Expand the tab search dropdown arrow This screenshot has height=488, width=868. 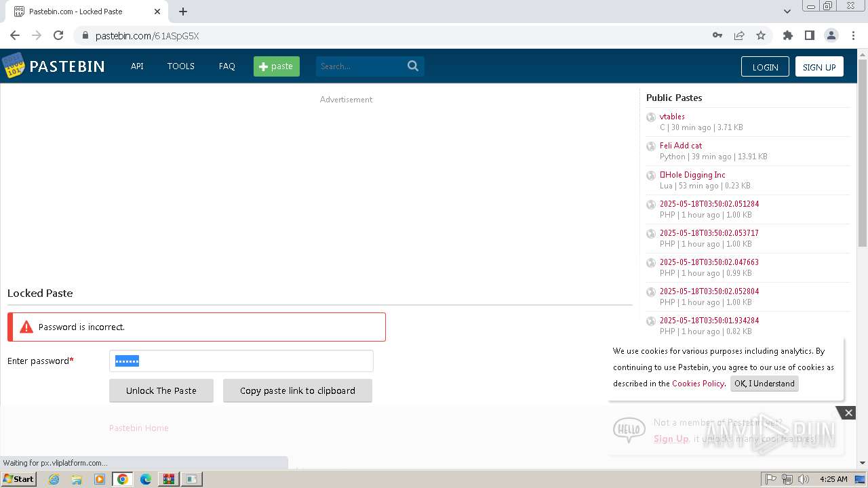[x=787, y=12]
